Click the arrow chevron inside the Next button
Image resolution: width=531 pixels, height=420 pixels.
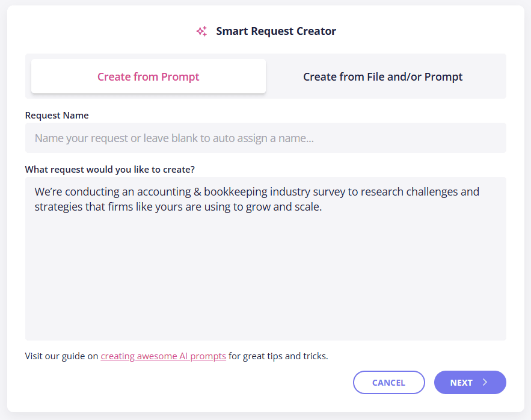tap(485, 383)
